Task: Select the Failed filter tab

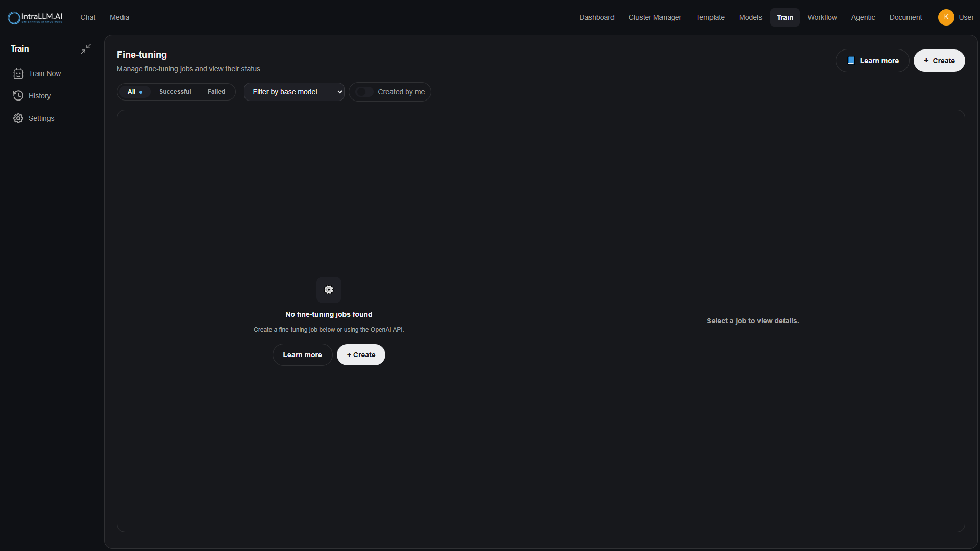Action: coord(216,92)
